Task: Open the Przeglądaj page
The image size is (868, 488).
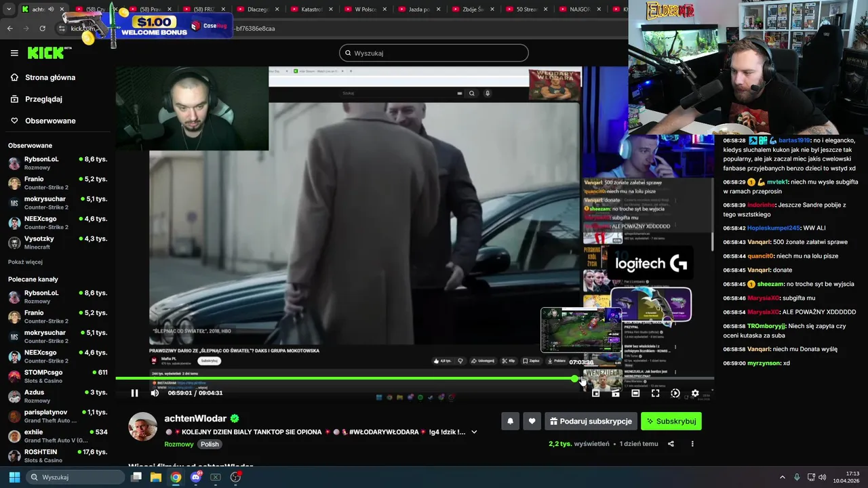Action: (x=43, y=99)
